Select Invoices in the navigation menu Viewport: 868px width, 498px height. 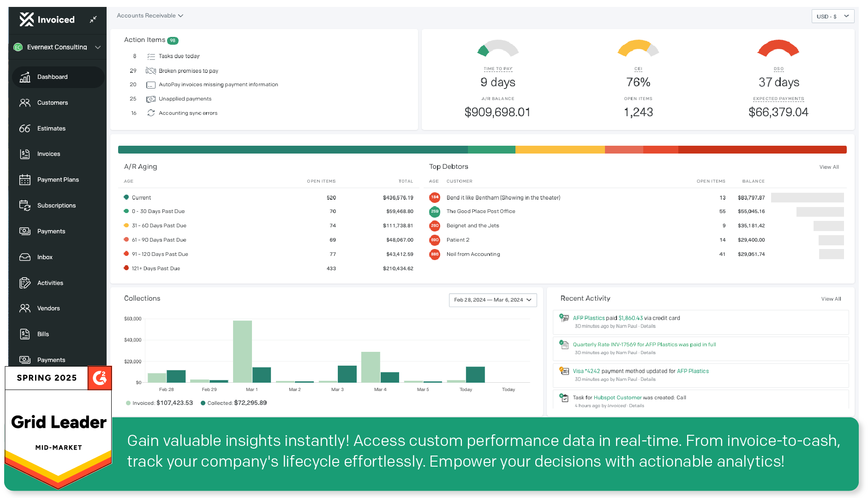pyautogui.click(x=48, y=154)
